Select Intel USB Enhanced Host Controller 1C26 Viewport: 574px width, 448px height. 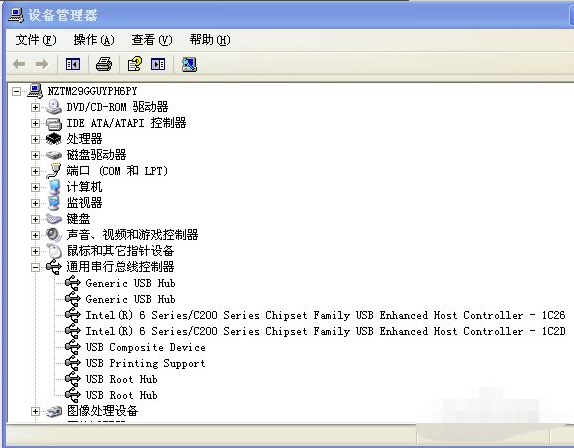click(x=325, y=315)
